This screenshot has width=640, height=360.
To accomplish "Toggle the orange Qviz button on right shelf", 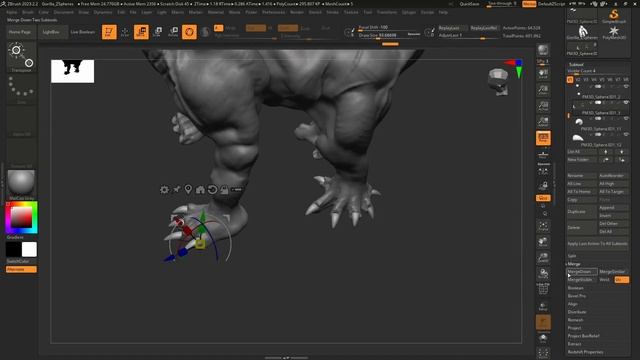I will point(543,198).
